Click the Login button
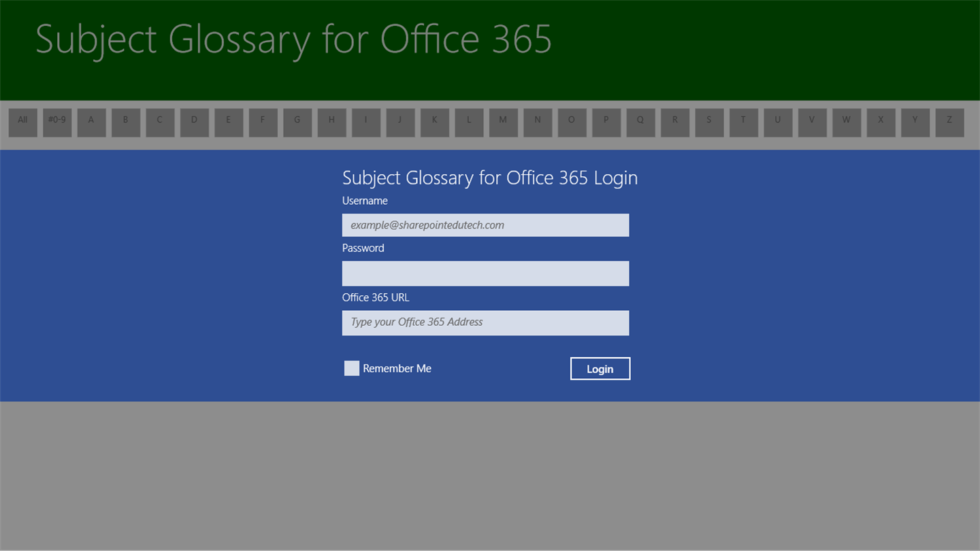This screenshot has height=551, width=980. pos(600,369)
